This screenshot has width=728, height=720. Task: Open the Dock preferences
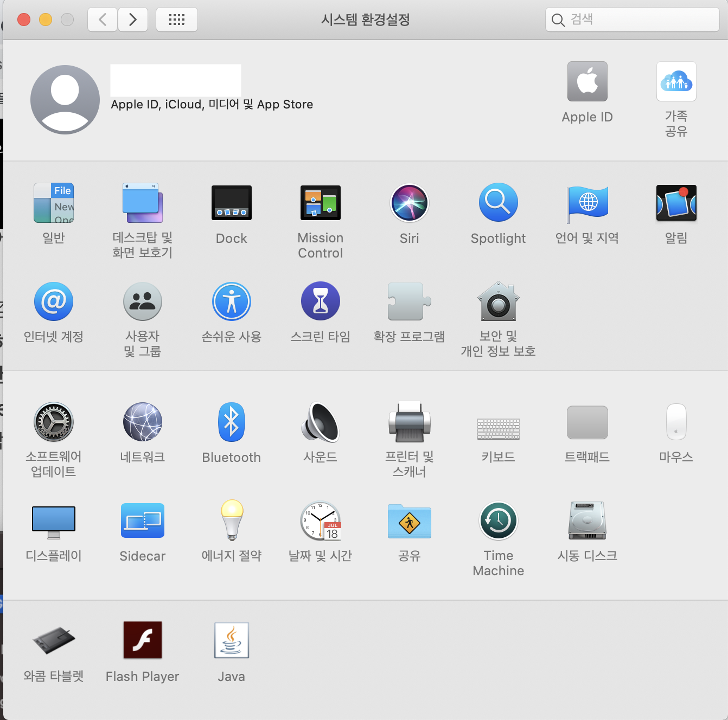[x=232, y=203]
